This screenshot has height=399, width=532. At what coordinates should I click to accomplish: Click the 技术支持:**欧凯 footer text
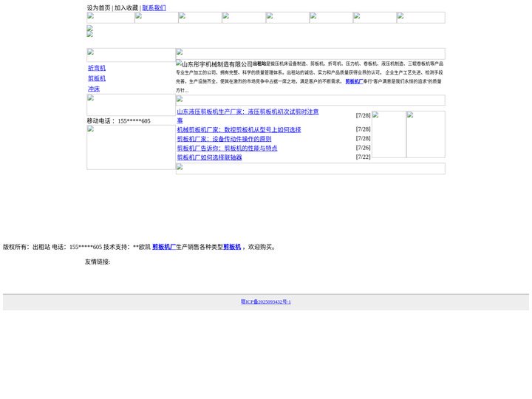click(x=127, y=247)
